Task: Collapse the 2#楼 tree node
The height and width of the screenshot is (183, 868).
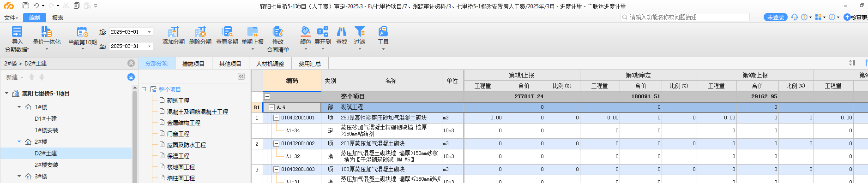Action: 19,142
